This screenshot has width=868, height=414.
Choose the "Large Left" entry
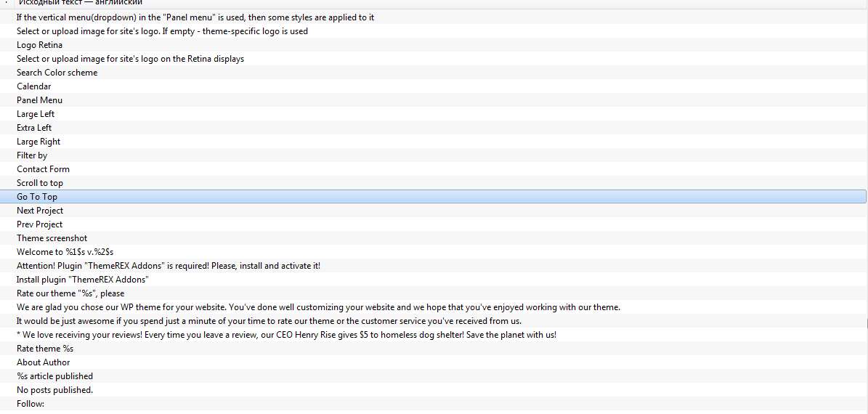point(434,114)
